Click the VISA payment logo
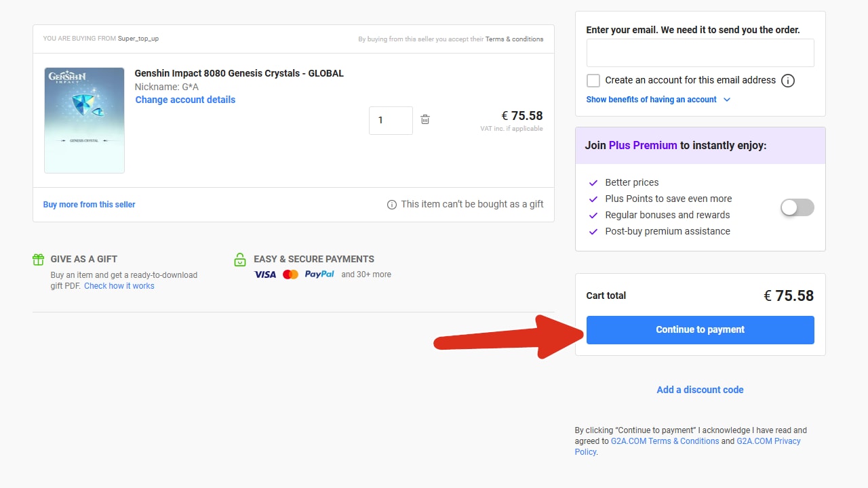This screenshot has height=488, width=868. click(x=265, y=274)
